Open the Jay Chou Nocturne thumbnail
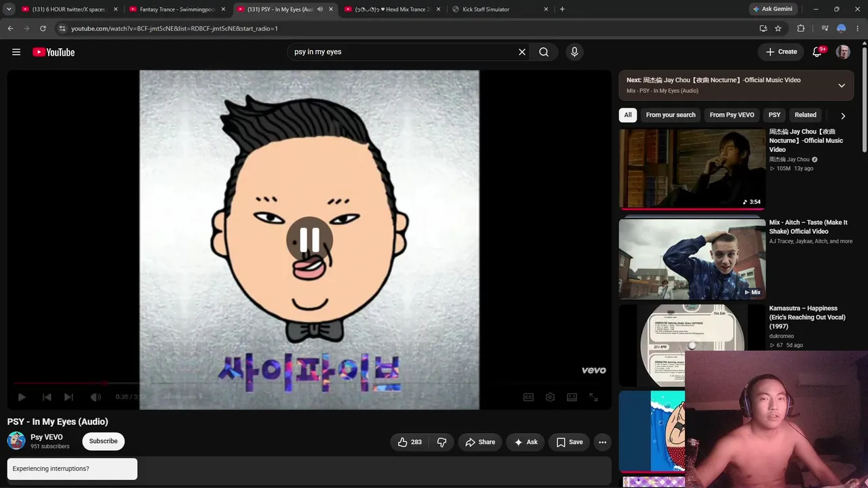868x488 pixels. (692, 169)
